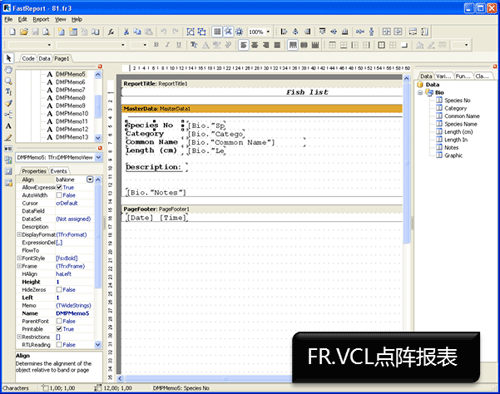The height and width of the screenshot is (394, 500).
Task: Check the HideZeros property checkbox
Action: coord(59,290)
